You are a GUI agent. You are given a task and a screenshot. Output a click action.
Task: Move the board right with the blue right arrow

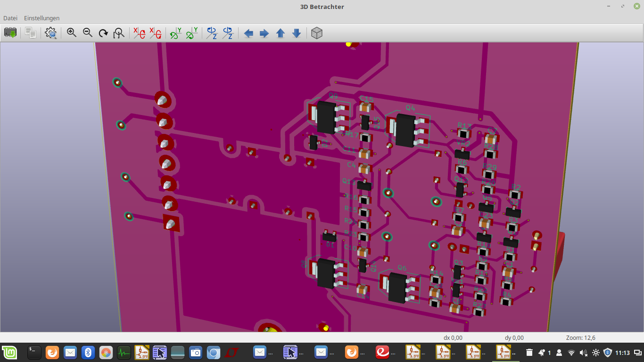click(264, 33)
